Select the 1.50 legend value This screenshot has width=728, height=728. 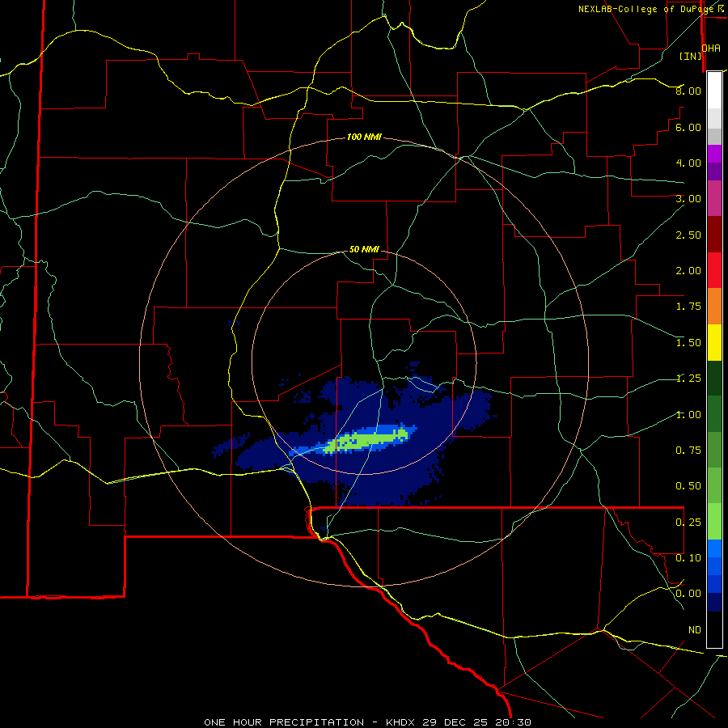[x=688, y=343]
